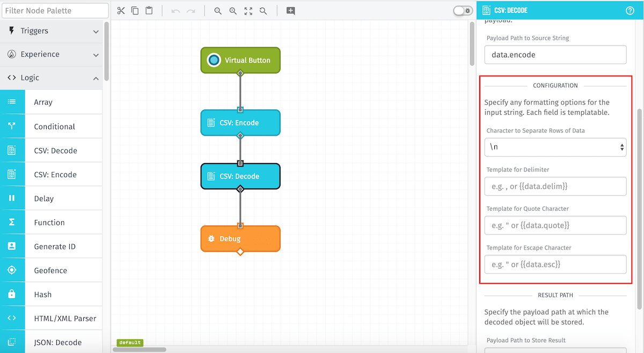Select the Array node icon
644x353 pixels.
click(x=12, y=102)
